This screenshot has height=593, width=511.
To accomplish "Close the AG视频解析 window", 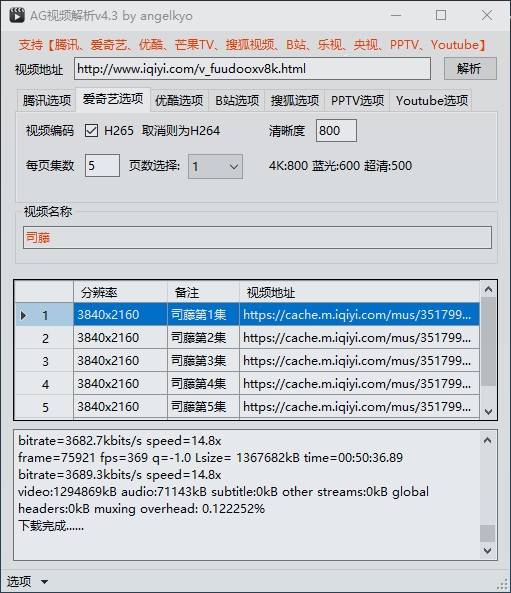I will [x=487, y=15].
